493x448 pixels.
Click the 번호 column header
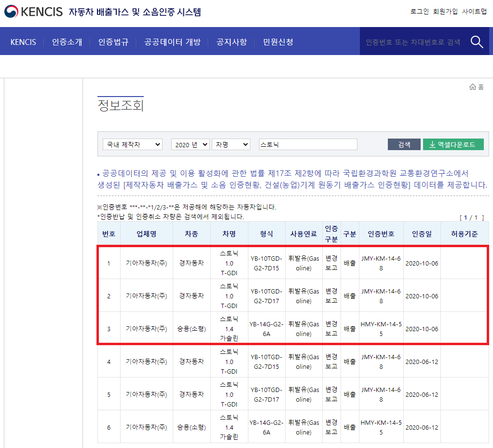pos(109,234)
